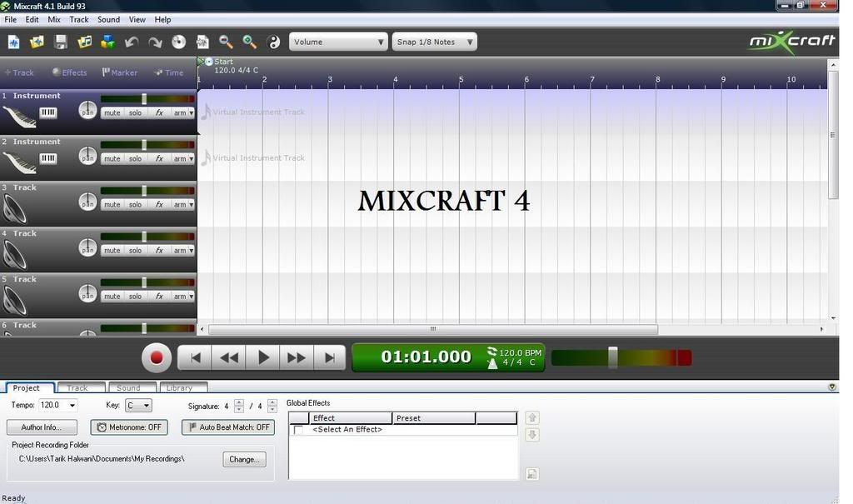Open fx for track 5

pyautogui.click(x=159, y=296)
